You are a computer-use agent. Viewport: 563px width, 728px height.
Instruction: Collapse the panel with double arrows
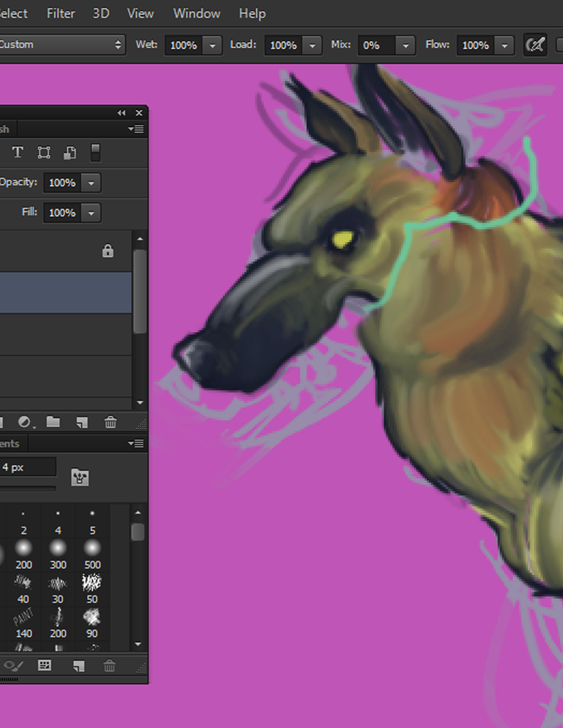[121, 113]
